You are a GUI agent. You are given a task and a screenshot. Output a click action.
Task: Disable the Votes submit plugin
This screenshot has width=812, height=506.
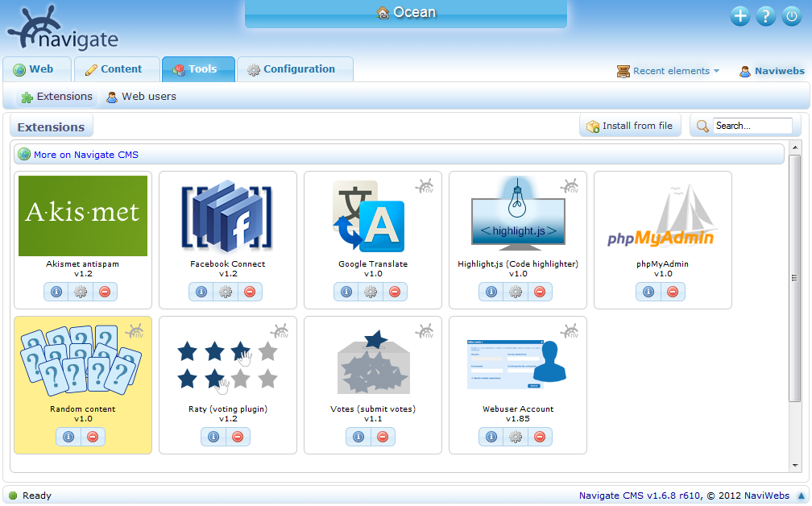pos(383,437)
